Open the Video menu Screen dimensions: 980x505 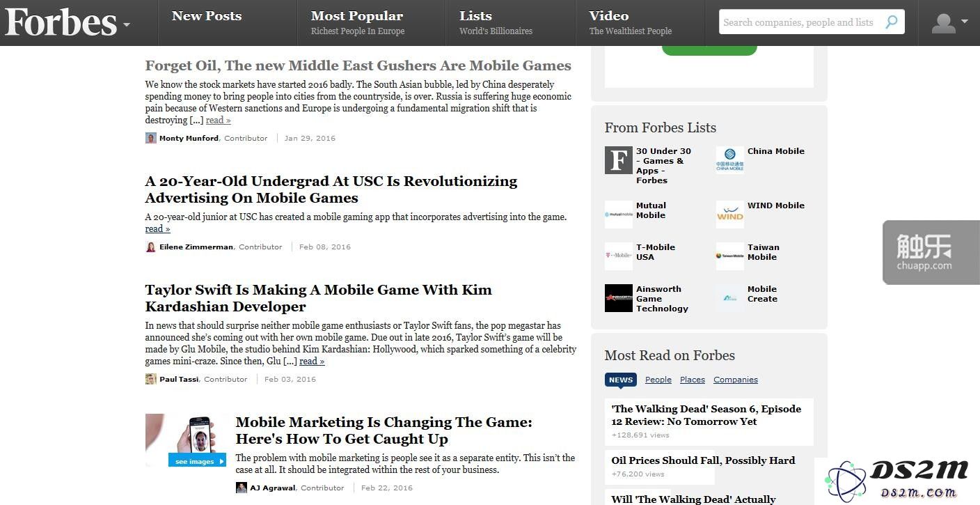point(608,16)
